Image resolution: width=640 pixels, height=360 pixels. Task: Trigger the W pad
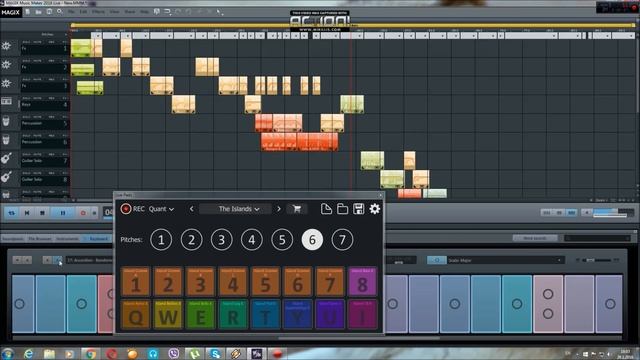(x=168, y=315)
